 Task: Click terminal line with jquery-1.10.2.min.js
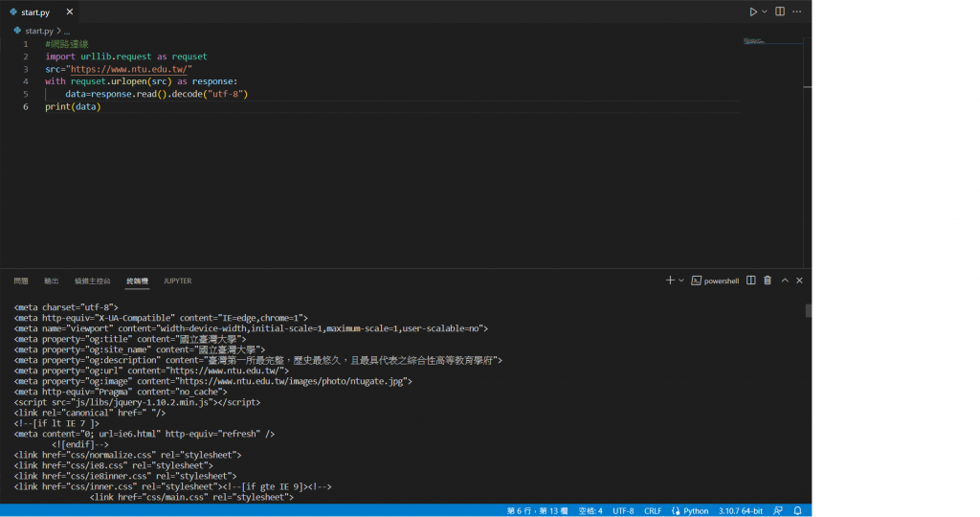pyautogui.click(x=137, y=402)
